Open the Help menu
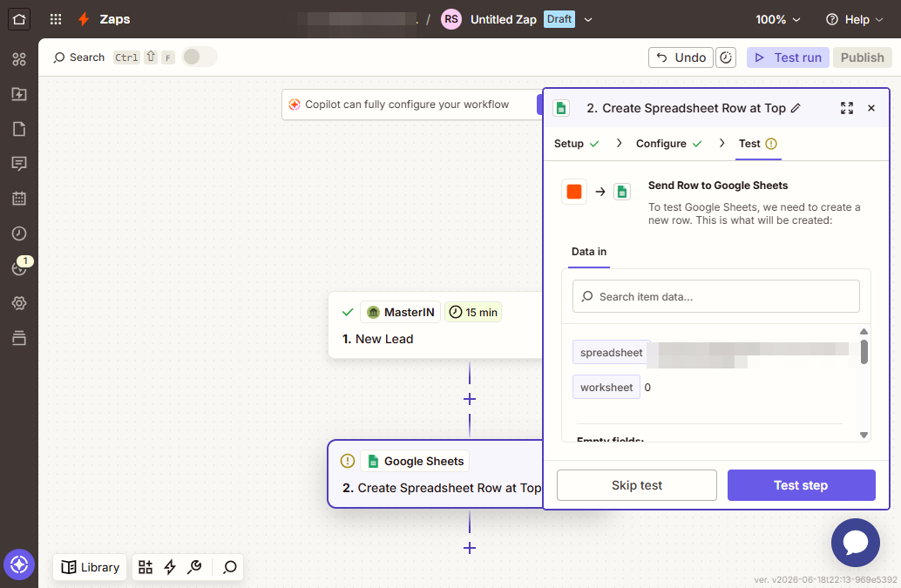Image resolution: width=901 pixels, height=588 pixels. tap(854, 19)
